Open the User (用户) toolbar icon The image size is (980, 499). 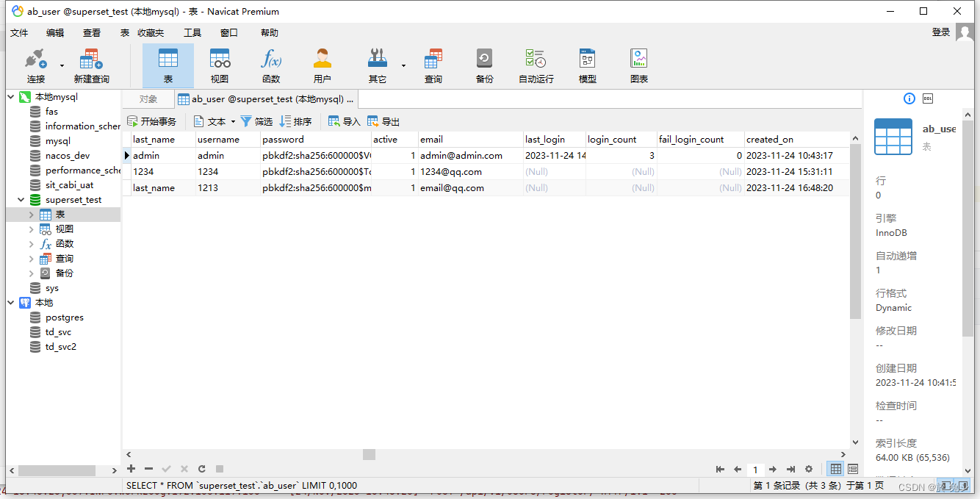[323, 66]
